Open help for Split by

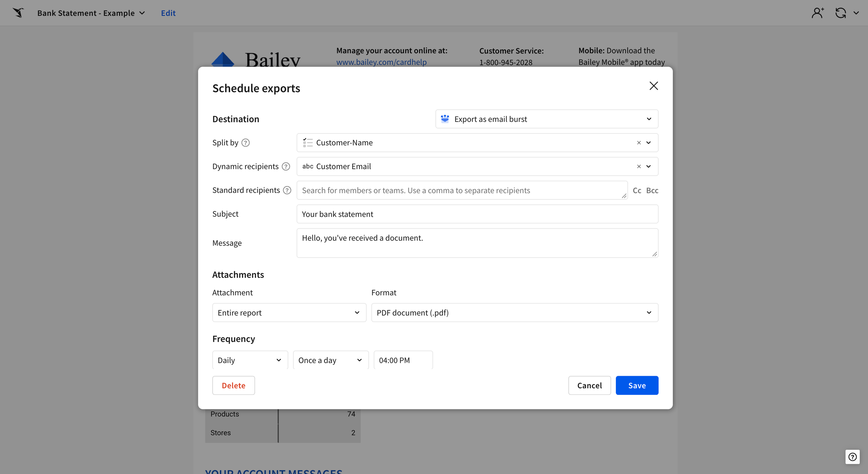click(246, 143)
